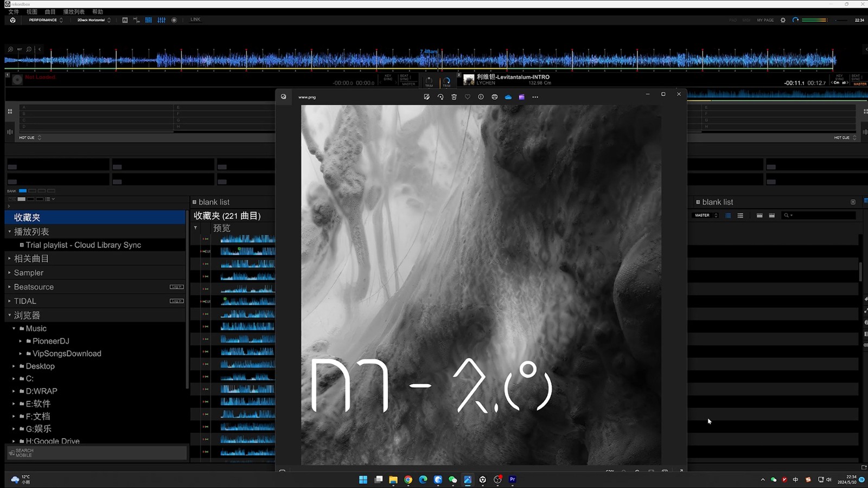Toggle the sampler sequencer panel icon
The height and width of the screenshot is (488, 868).
(136, 20)
